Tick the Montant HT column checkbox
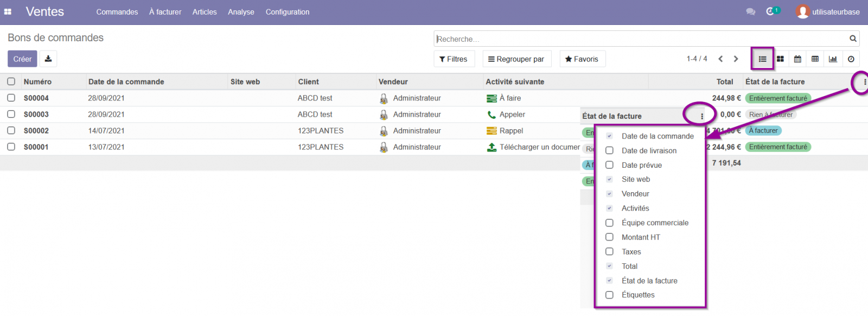This screenshot has width=868, height=316. click(609, 237)
